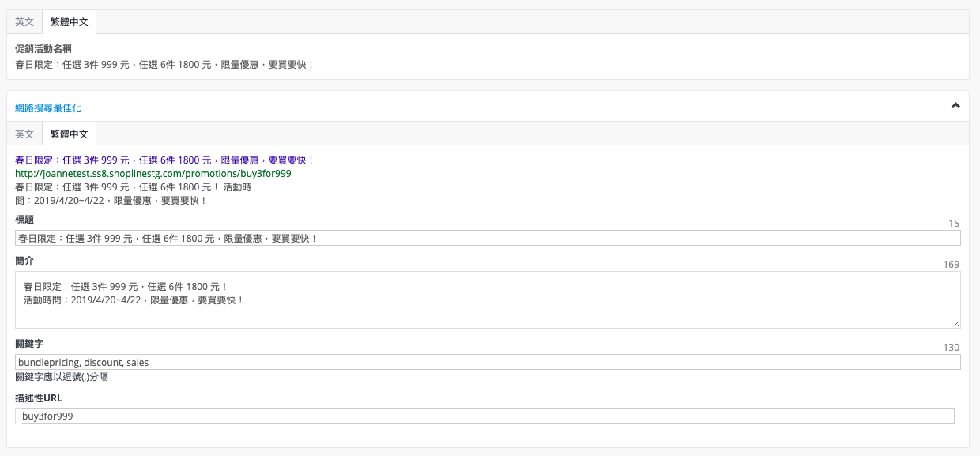Click the resize grip of 簡介 textarea
The width and height of the screenshot is (980, 456).
[956, 324]
